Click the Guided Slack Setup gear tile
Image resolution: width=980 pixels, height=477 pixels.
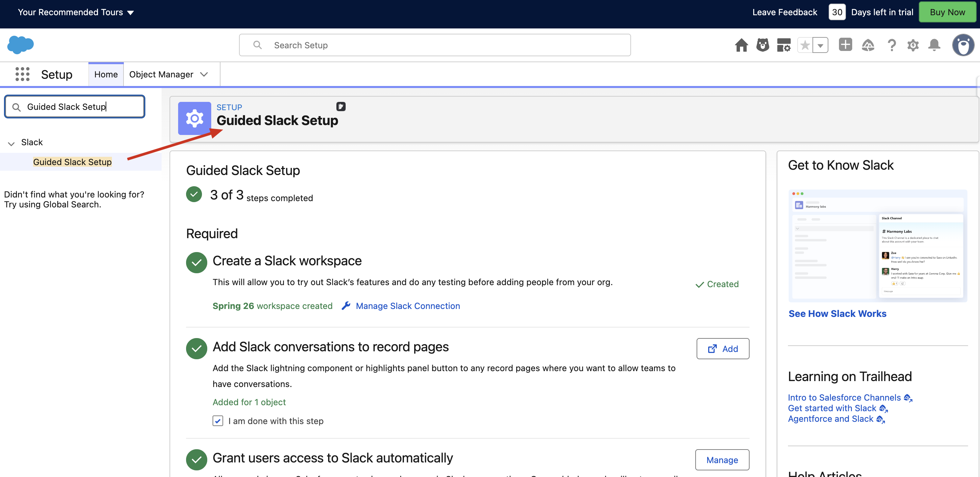click(194, 118)
